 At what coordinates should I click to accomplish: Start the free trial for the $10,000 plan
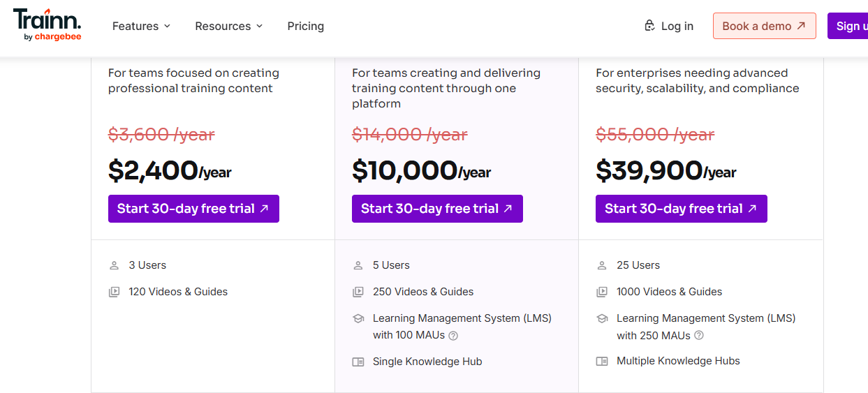pos(437,209)
